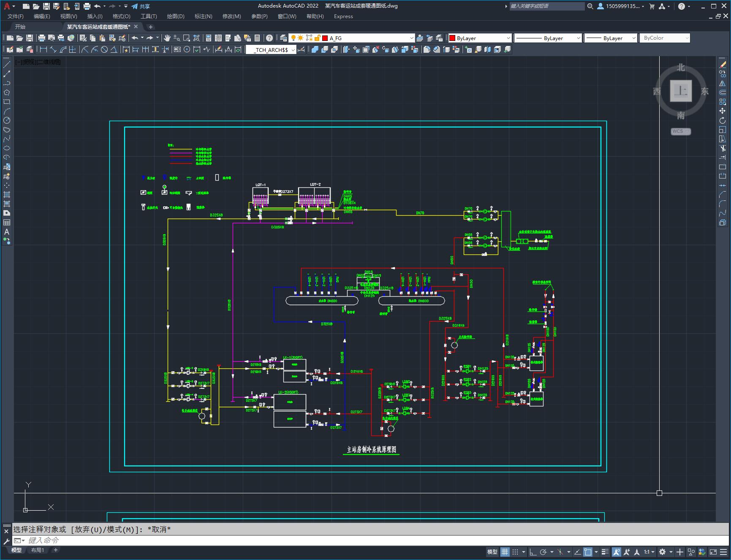Switch to the 布局1 layout tab
This screenshot has width=731, height=560.
37,550
